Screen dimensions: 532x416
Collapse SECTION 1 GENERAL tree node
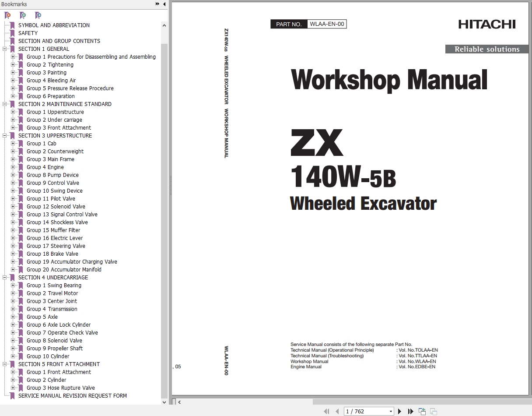pos(4,49)
